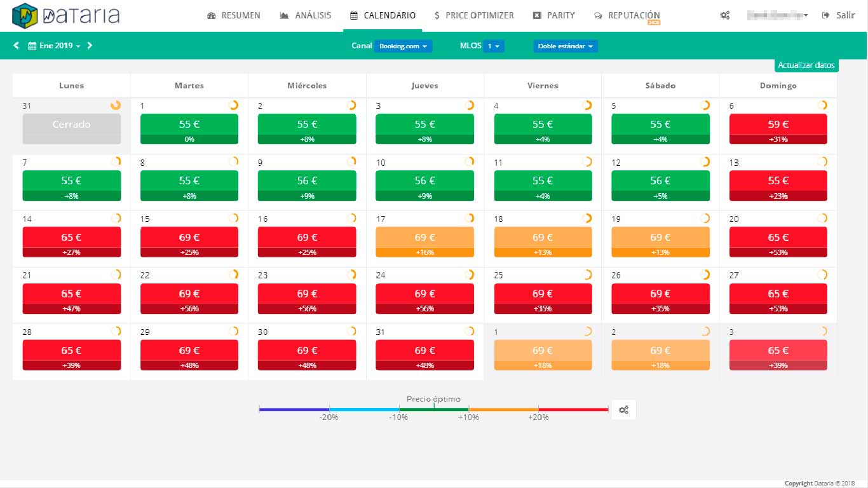868x488 pixels.
Task: Click the Dataria logo
Action: (x=65, y=15)
